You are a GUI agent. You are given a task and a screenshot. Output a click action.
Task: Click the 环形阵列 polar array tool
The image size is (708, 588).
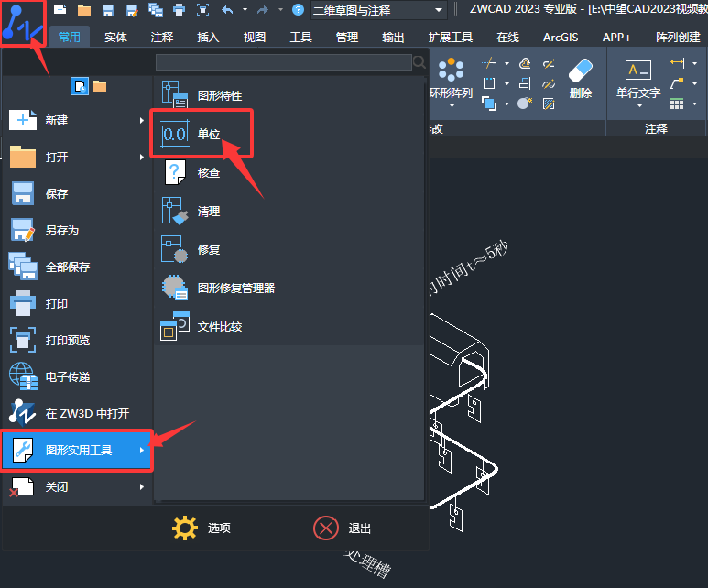451,78
